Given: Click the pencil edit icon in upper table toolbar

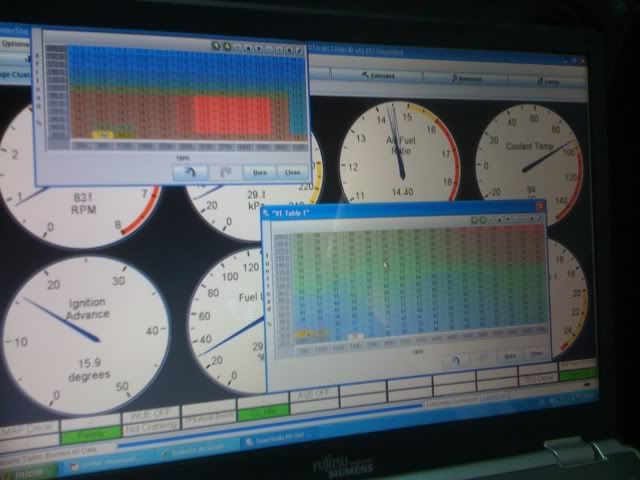Looking at the screenshot, I should click(300, 50).
